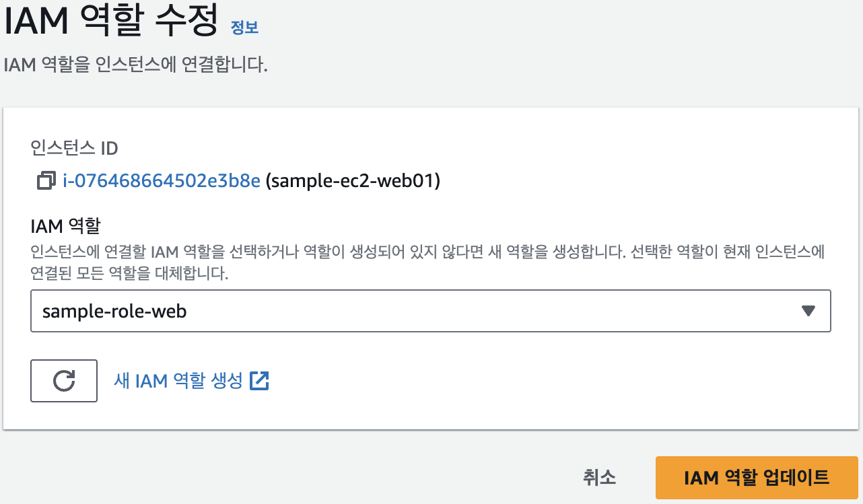Click the helper text line 연결된 모든 역할을 대체합니다

coord(130,275)
